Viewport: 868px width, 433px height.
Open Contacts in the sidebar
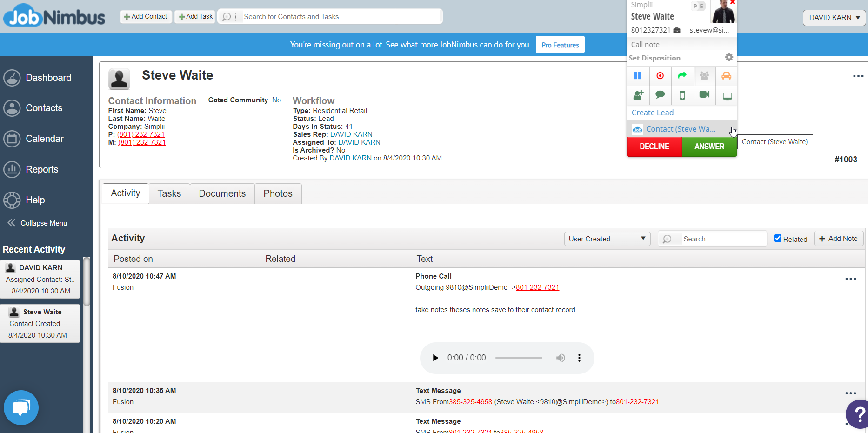point(33,108)
